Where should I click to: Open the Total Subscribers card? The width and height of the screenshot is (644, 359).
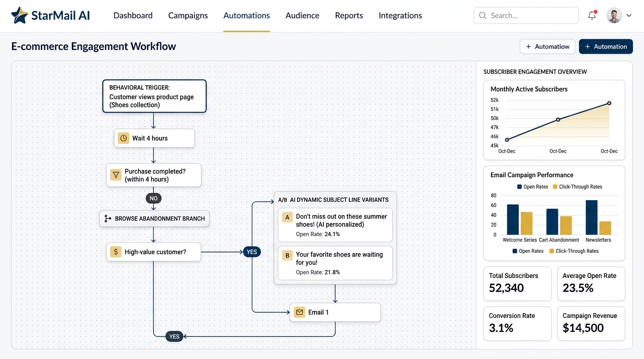click(517, 284)
